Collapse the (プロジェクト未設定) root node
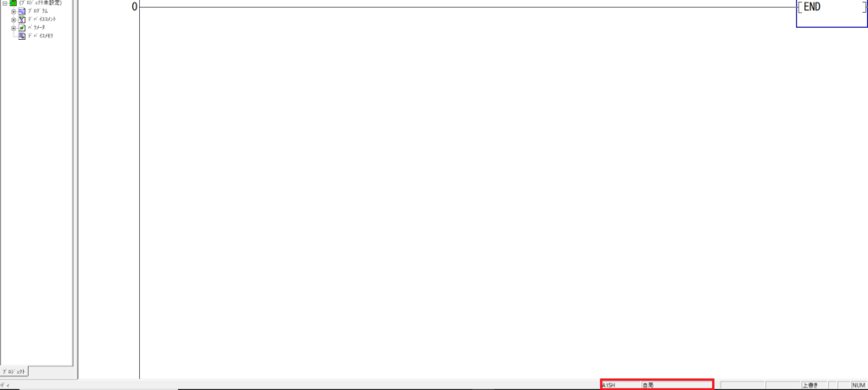The height and width of the screenshot is (390, 868). [5, 3]
